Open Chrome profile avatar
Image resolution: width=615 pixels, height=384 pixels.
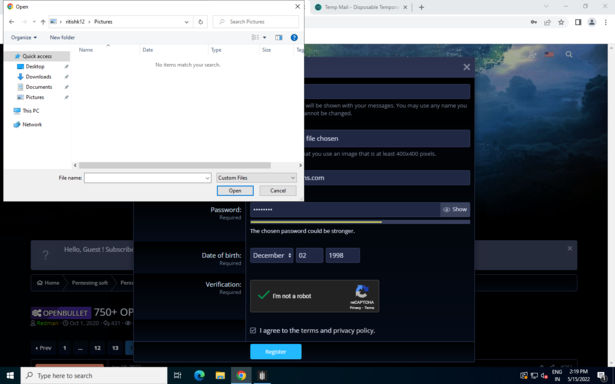pyautogui.click(x=592, y=22)
